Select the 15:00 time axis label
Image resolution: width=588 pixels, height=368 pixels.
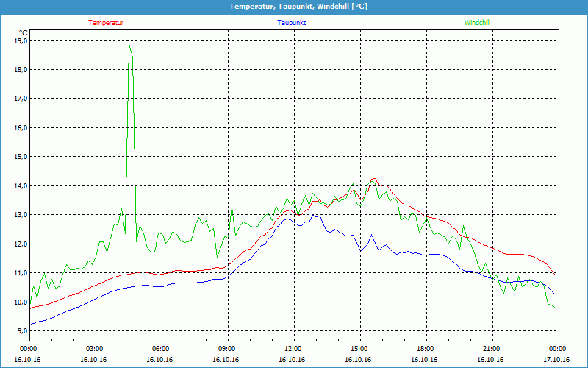359,349
